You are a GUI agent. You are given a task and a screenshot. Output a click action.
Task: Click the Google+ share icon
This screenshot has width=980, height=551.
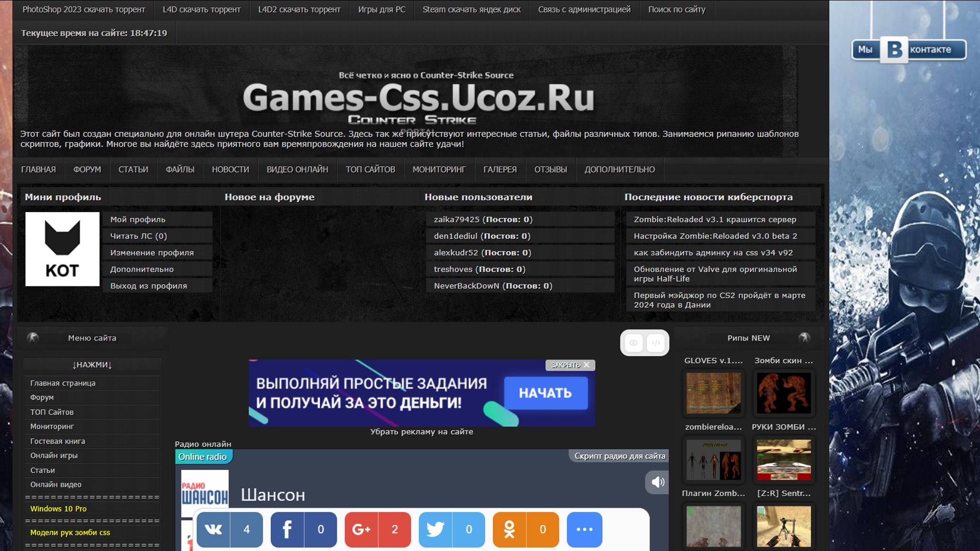[x=363, y=530]
